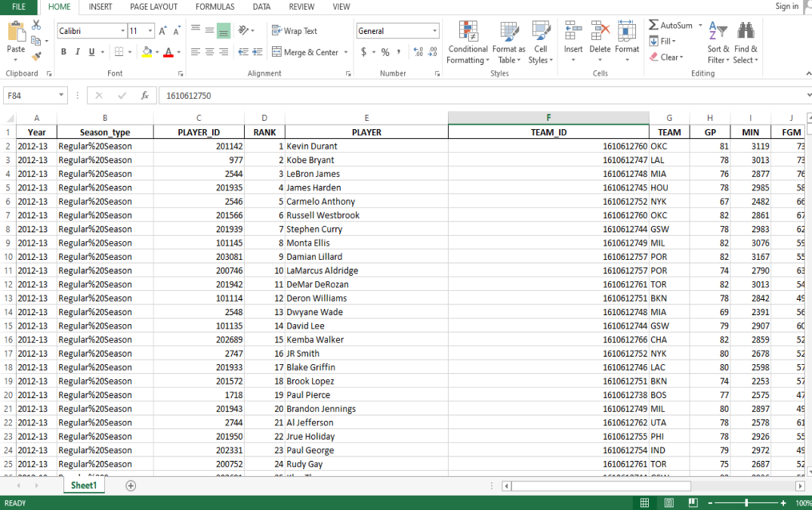This screenshot has width=812, height=510.
Task: Open the Format cells menu
Action: [x=627, y=42]
